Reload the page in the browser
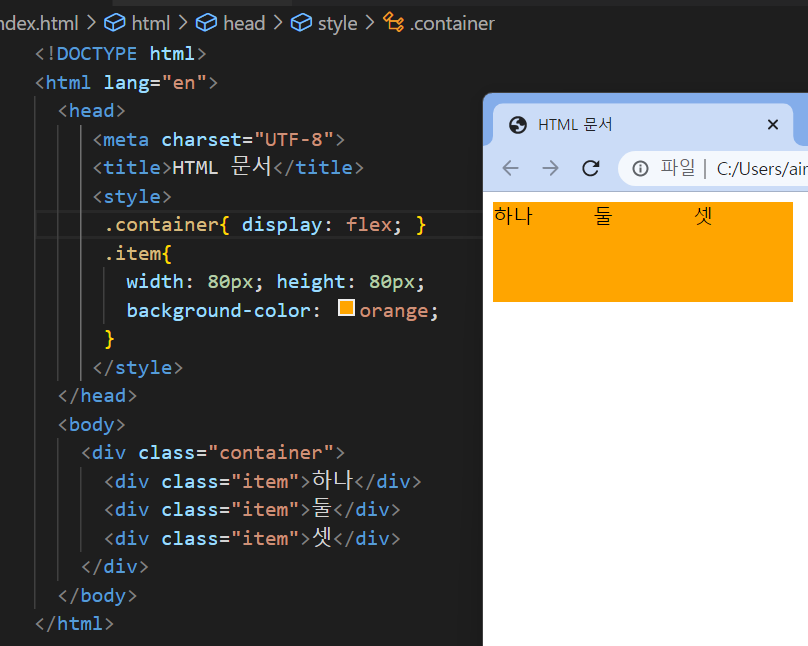This screenshot has width=808, height=646. pos(591,168)
